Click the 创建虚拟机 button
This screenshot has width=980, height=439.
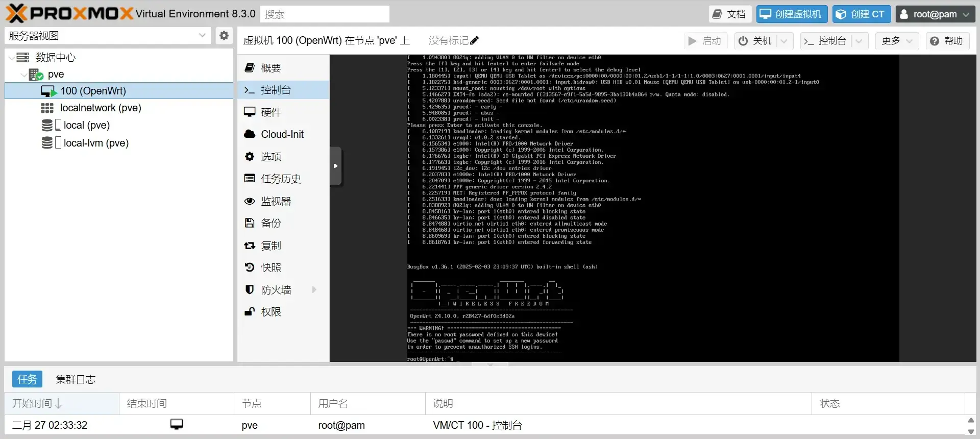(792, 14)
